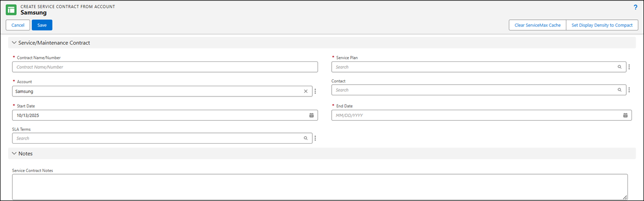644x201 pixels.
Task: Open the SLA Terms kebab menu
Action: (315, 138)
